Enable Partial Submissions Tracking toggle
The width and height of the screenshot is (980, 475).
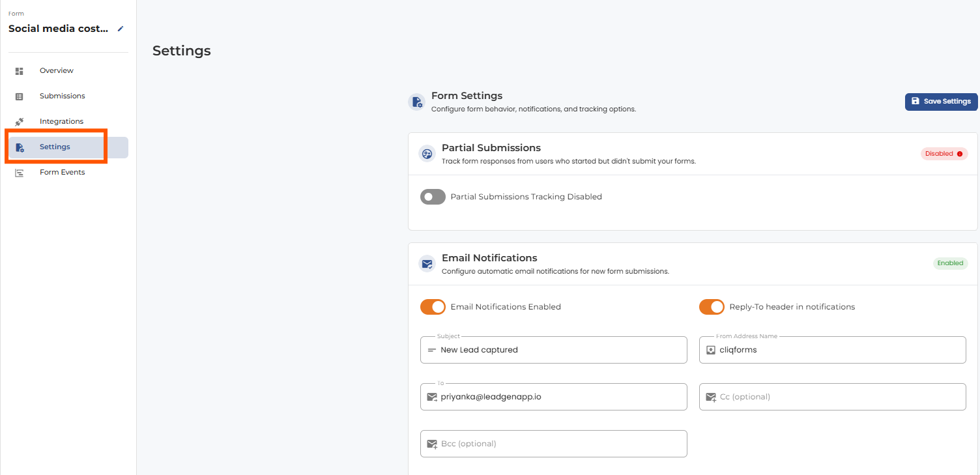point(433,197)
